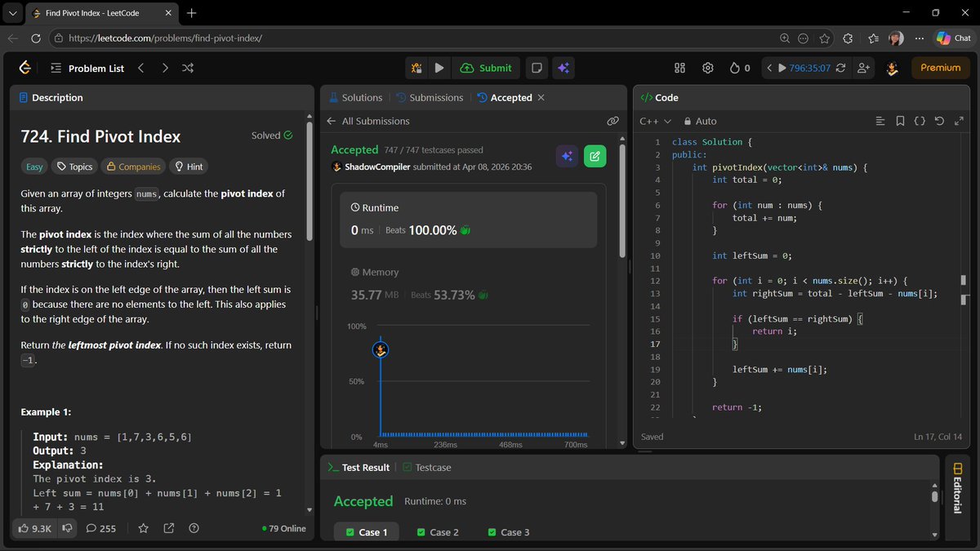Image resolution: width=980 pixels, height=551 pixels.
Task: Open the Submissions tab
Action: [x=436, y=97]
